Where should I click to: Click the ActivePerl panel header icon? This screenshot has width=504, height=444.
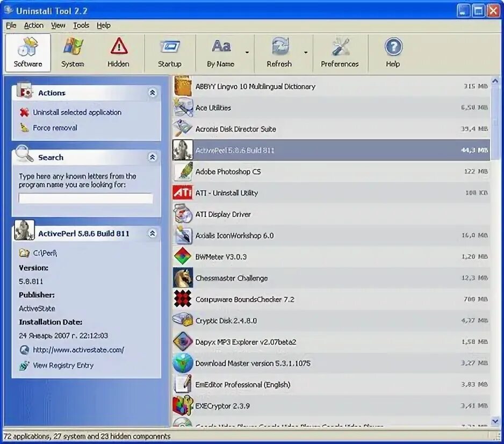24,230
